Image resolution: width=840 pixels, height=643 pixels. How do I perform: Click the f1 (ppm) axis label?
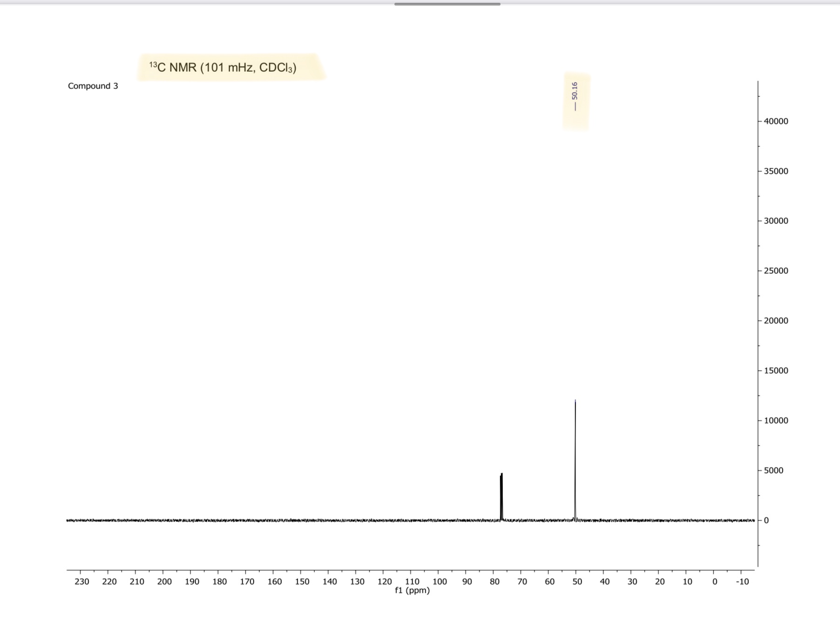412,589
